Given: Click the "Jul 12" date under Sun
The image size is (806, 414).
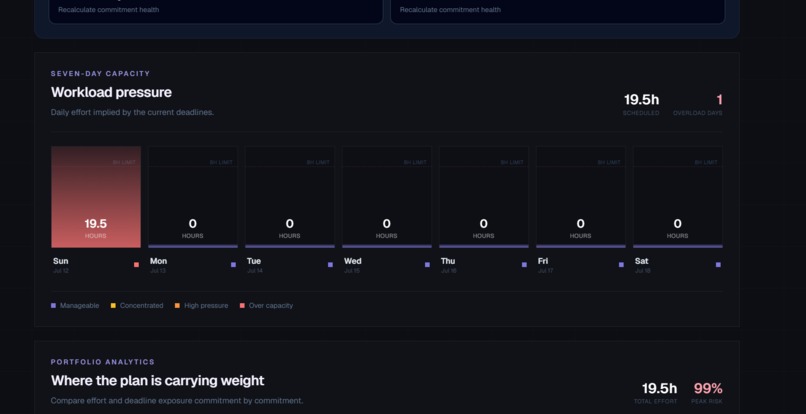Looking at the screenshot, I should point(61,271).
